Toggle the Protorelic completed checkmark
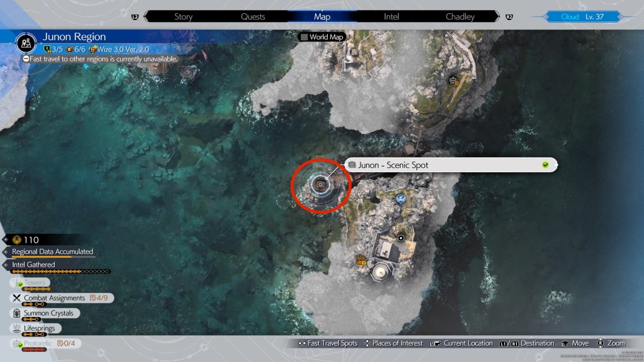Screen dimensions: 644x362 click(x=19, y=344)
